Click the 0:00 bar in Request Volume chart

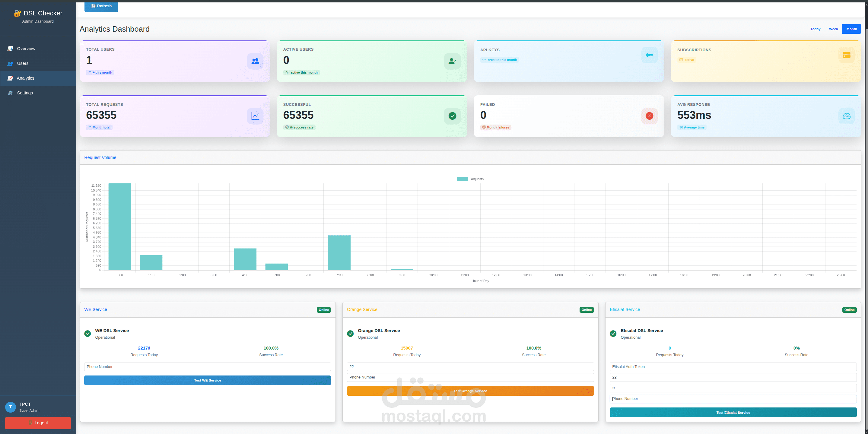pyautogui.click(x=119, y=227)
